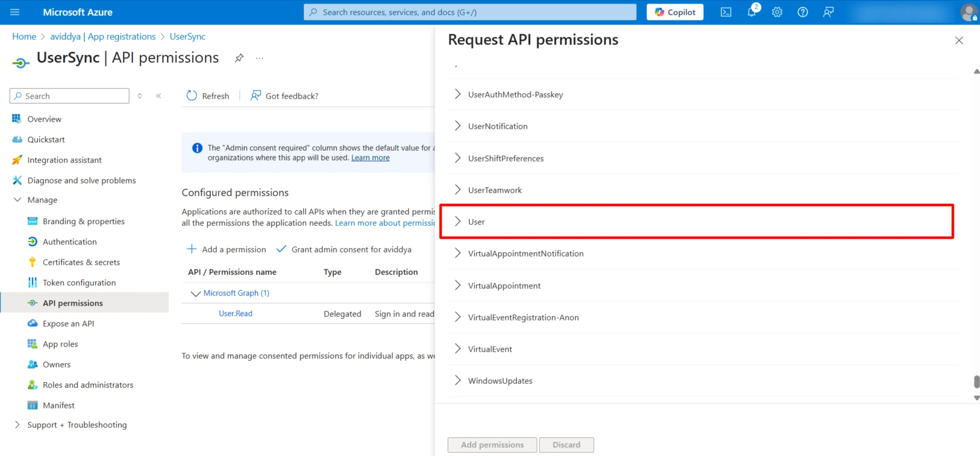Click the expand/collapse arrows beside the menu search
This screenshot has height=456, width=980.
[x=140, y=96]
